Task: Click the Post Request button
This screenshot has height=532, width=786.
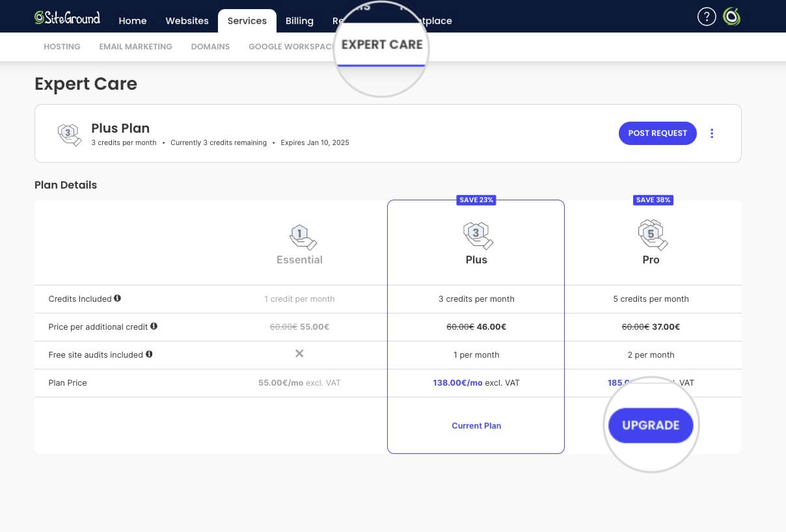Action: click(657, 133)
